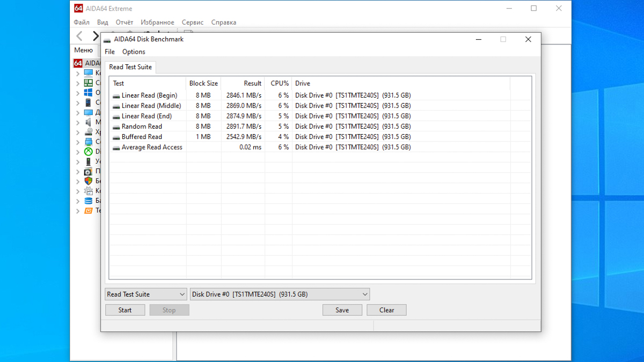Click the Result column header
644x362 pixels.
pos(243,84)
